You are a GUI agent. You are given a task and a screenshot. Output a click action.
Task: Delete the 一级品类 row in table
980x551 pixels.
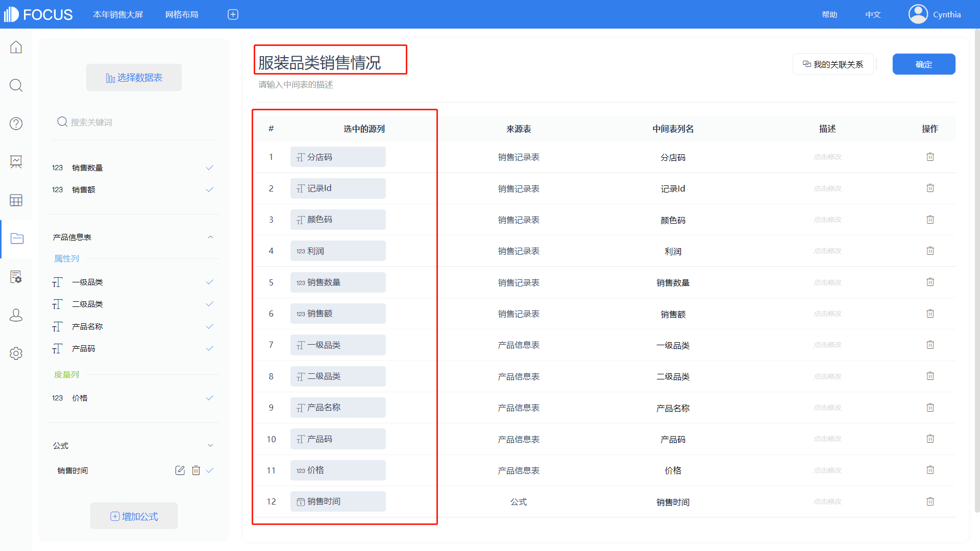click(930, 345)
